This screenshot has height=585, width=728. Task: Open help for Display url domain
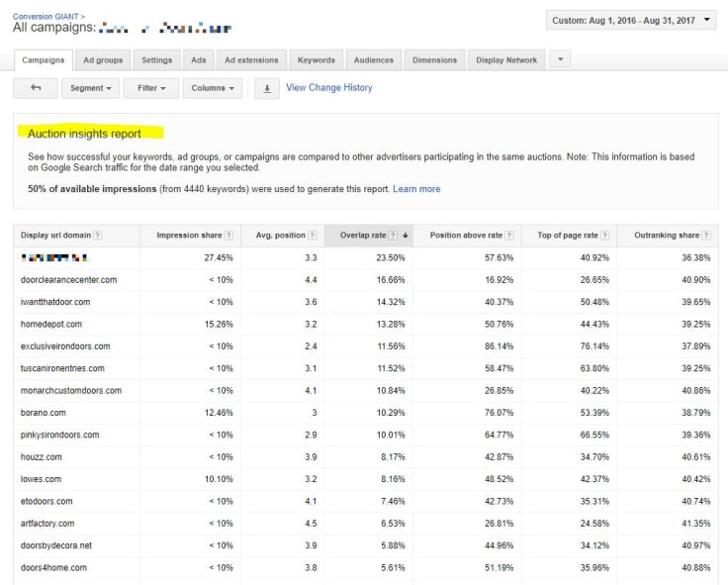click(x=98, y=236)
